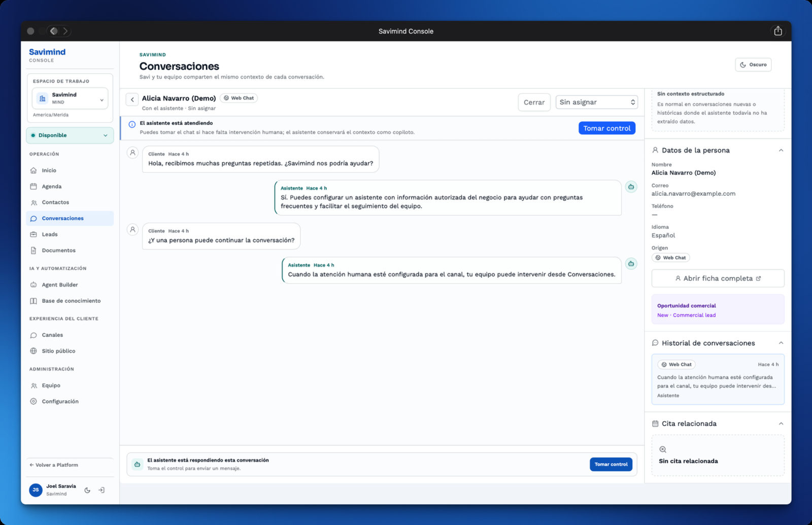812x525 pixels.
Task: Click the logout icon beside Joel Saravia
Action: click(x=101, y=490)
